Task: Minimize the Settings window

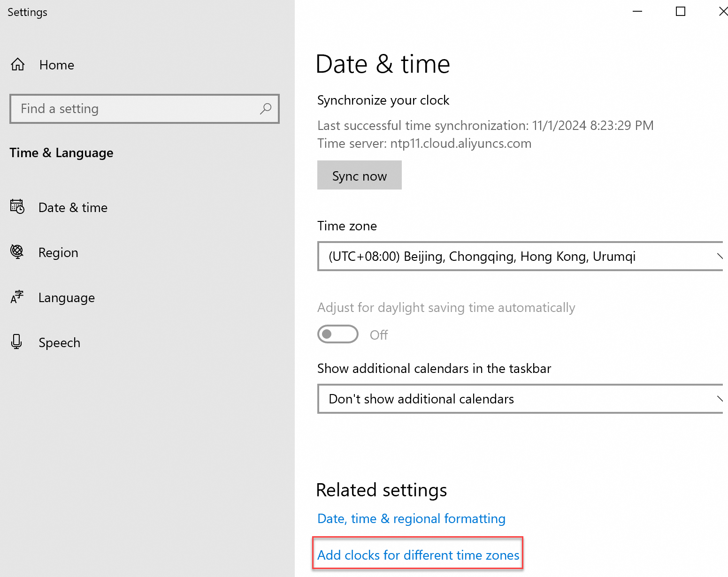Action: pos(637,11)
